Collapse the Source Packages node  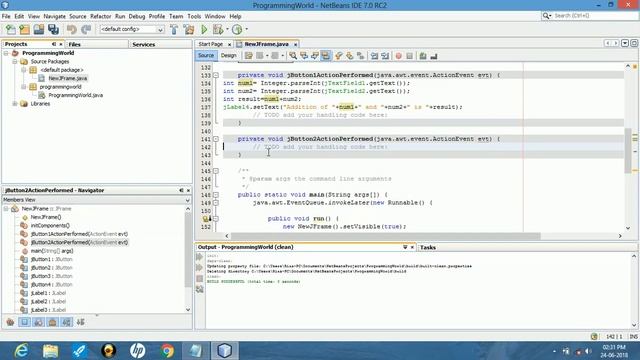tap(15, 62)
